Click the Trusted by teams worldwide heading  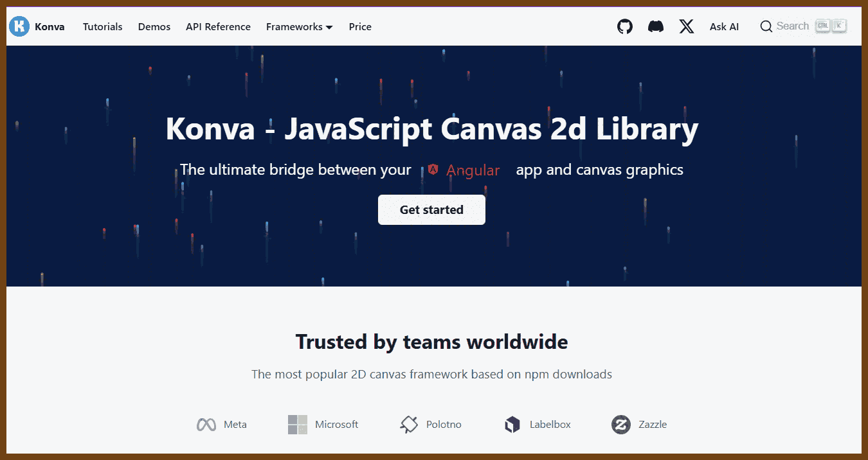pos(431,342)
